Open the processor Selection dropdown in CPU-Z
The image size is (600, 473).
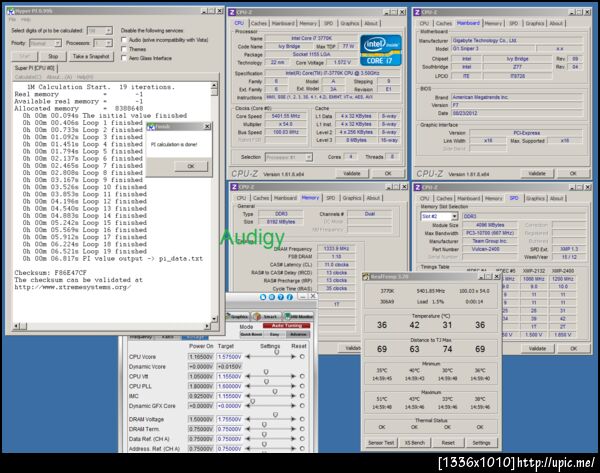click(x=308, y=157)
